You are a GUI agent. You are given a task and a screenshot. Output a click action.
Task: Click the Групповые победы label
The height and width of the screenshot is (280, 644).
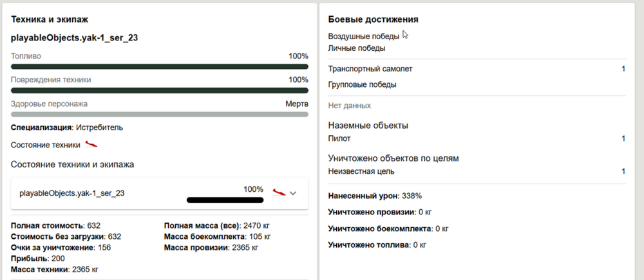click(x=362, y=84)
